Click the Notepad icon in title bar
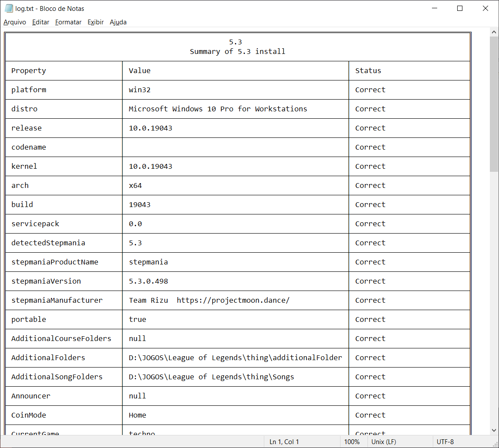Screen dimensions: 499x448 [x=9, y=8]
